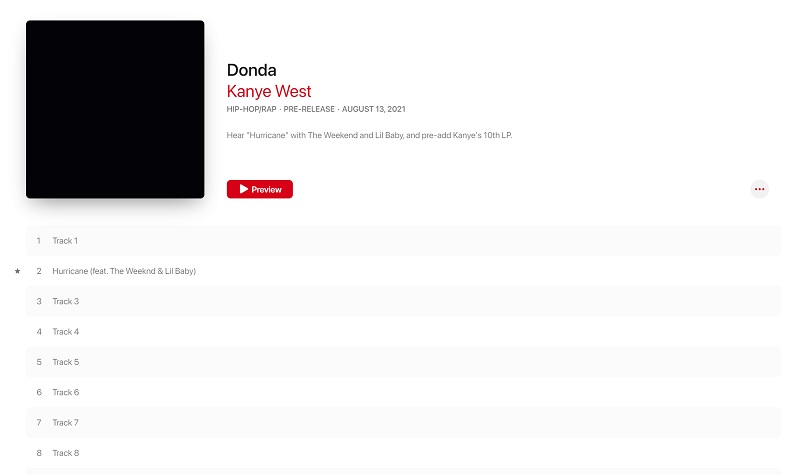Click track number 1 in the list

(38, 241)
